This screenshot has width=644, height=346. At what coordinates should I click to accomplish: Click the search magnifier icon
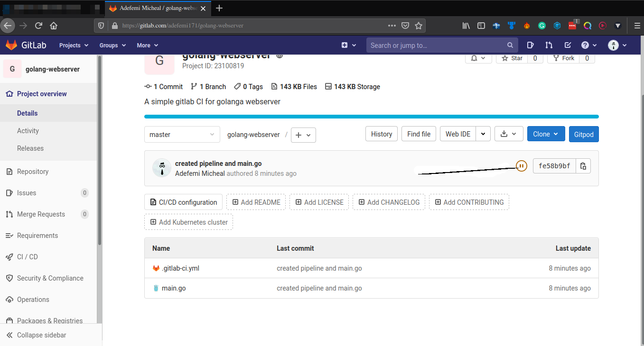pos(510,45)
